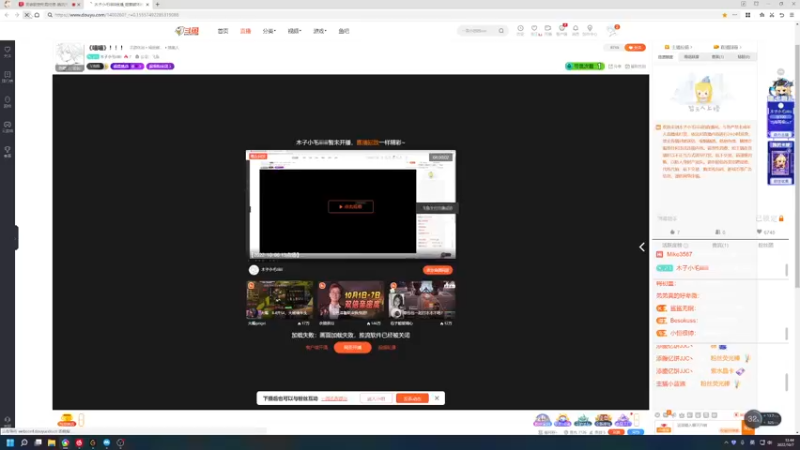Click the blue pill button next to recharge
This screenshot has height=450, width=800.
click(x=636, y=432)
